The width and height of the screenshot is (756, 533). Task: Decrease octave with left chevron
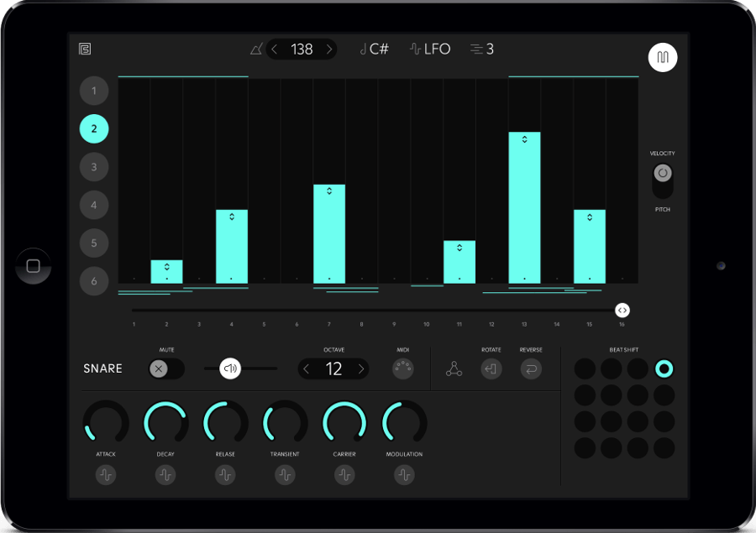(306, 369)
